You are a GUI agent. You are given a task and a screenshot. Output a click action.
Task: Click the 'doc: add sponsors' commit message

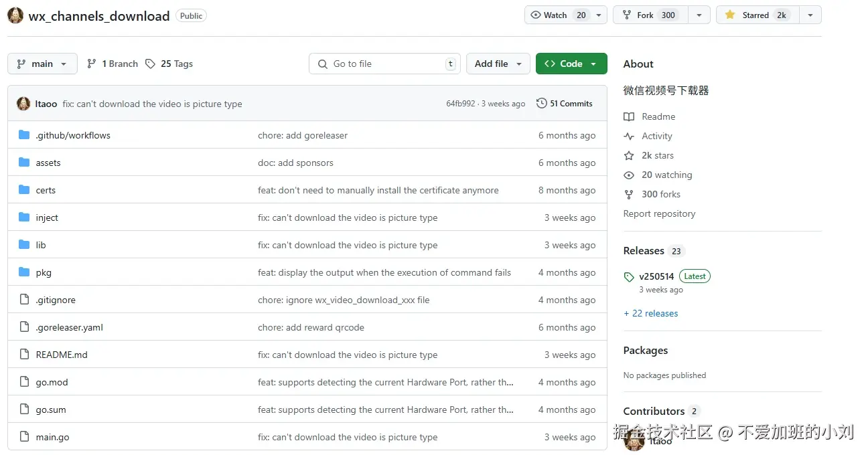[x=295, y=163]
